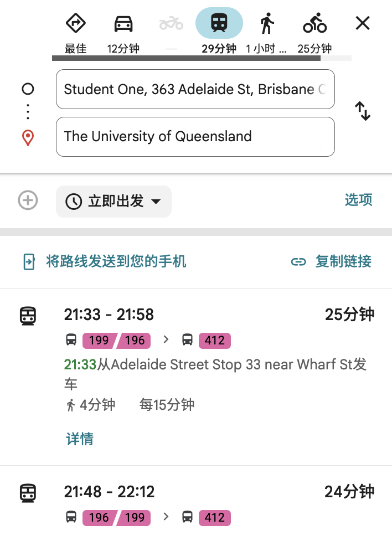The width and height of the screenshot is (392, 546).
Task: Select the 21:33 - 21:58 transit route
Action: click(x=109, y=315)
